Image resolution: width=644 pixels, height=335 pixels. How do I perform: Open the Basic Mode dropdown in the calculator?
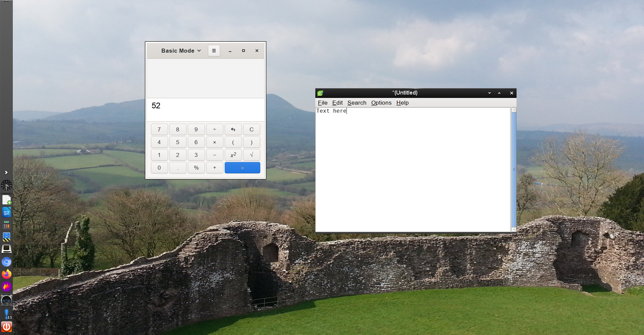click(x=180, y=51)
